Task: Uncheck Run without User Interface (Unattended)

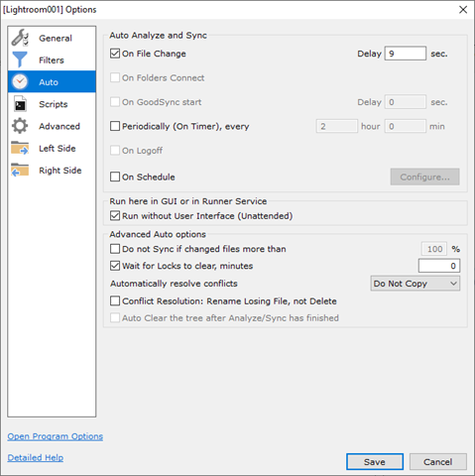Action: 115,216
